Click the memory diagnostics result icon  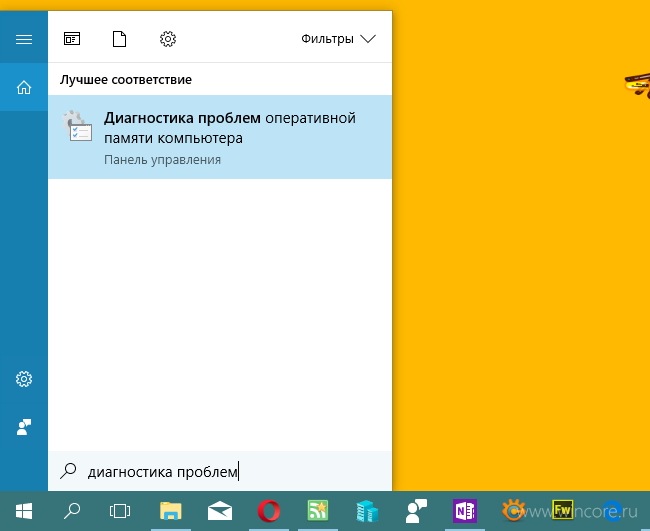click(x=78, y=126)
